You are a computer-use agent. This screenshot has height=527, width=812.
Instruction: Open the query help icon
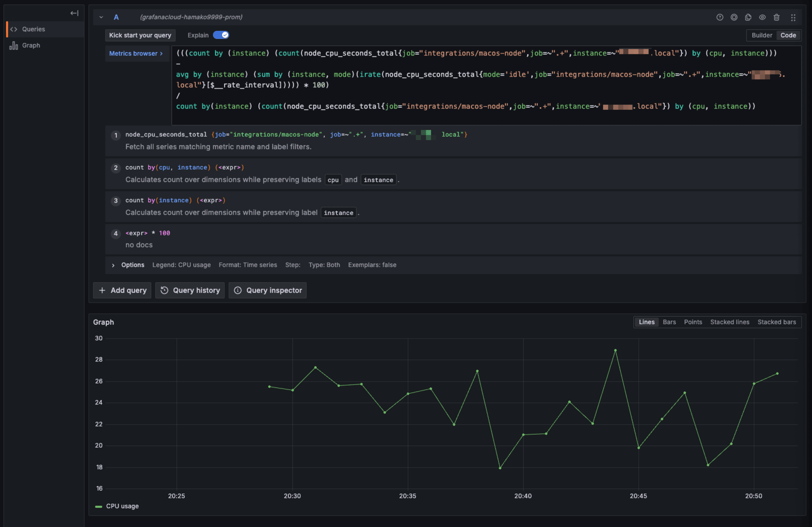720,17
